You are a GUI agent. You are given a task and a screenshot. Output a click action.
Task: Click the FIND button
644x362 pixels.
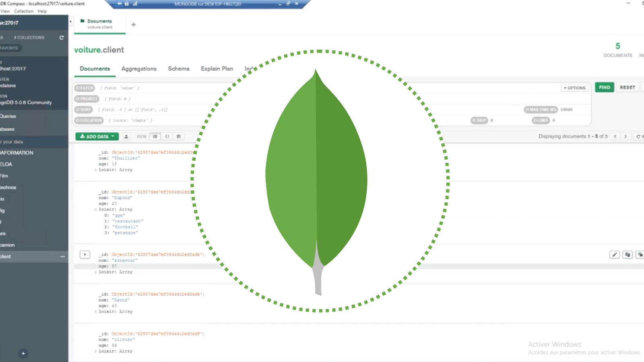click(x=604, y=87)
